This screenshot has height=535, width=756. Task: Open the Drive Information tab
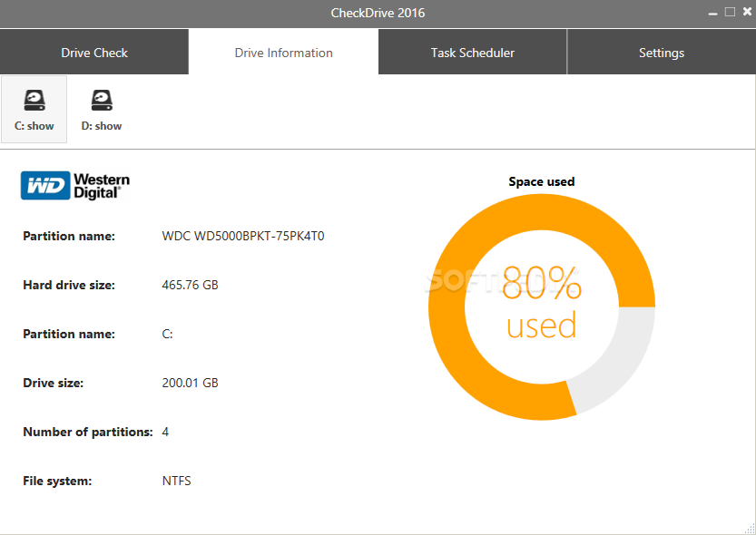click(x=283, y=53)
